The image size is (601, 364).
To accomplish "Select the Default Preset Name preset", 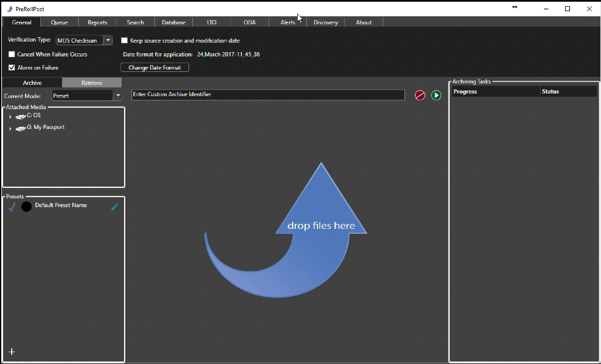I will click(x=61, y=205).
